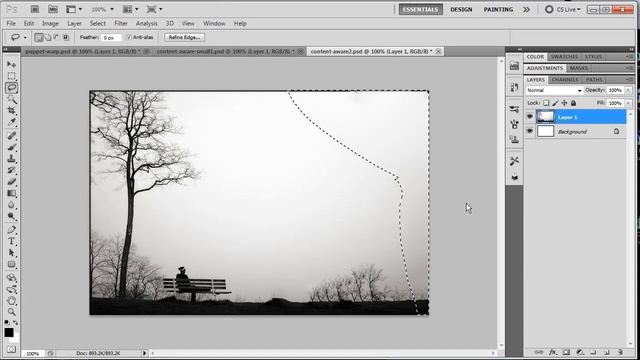The width and height of the screenshot is (640, 360).
Task: Switch to Painting workspace
Action: (x=498, y=9)
